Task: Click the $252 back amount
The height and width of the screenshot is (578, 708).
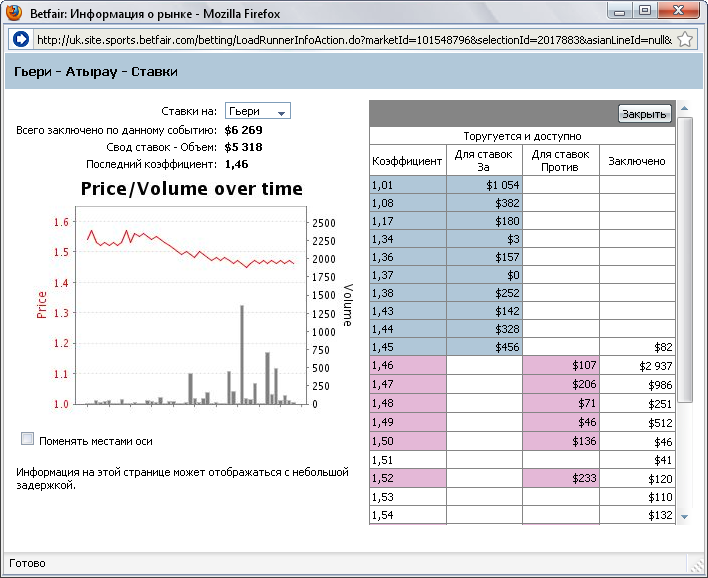Action: pos(507,293)
